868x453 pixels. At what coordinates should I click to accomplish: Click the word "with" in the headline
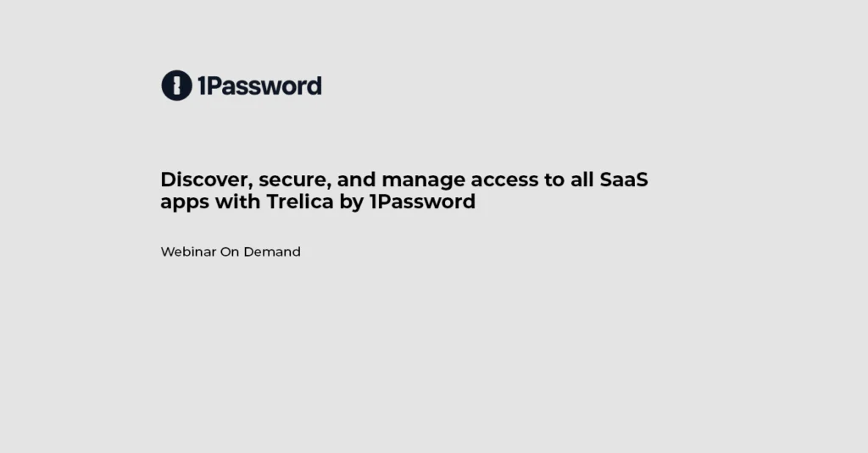click(236, 202)
